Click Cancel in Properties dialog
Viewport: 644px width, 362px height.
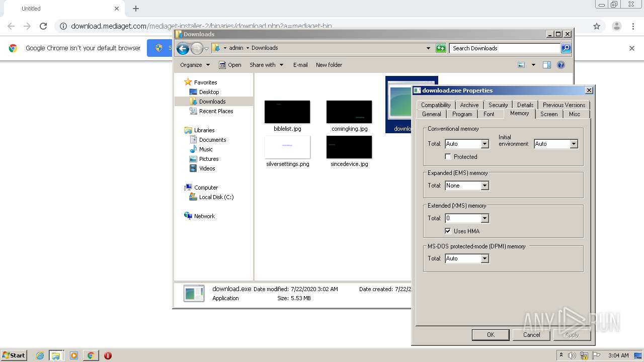click(x=532, y=335)
